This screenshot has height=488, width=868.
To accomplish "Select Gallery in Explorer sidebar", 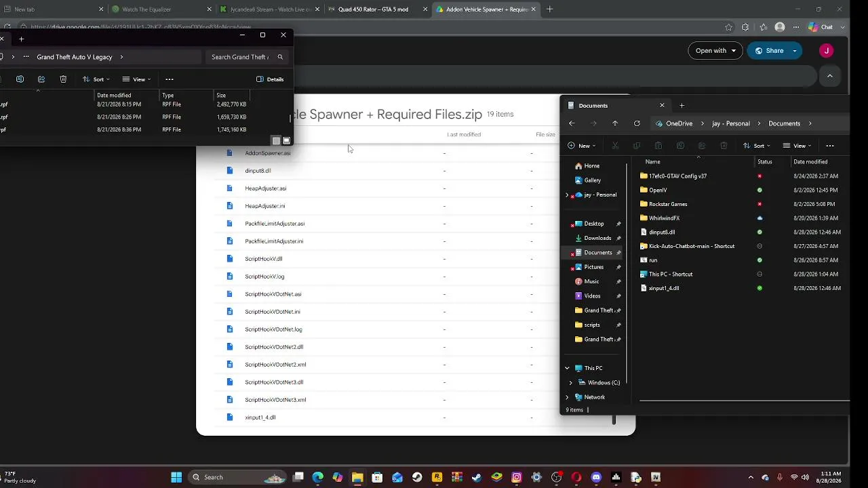I will tap(592, 180).
